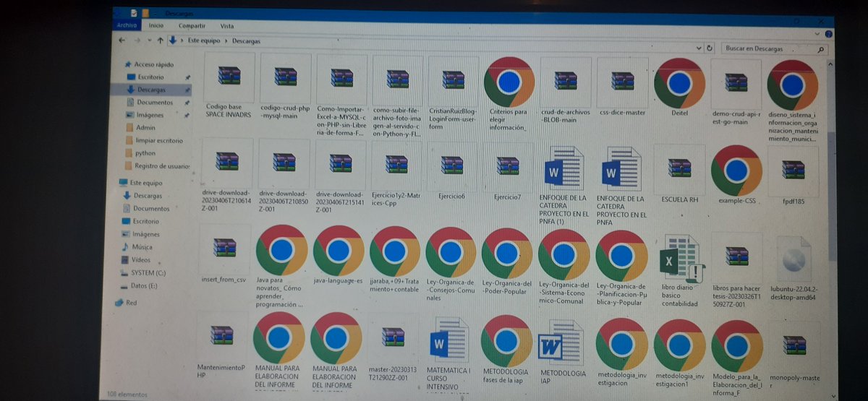This screenshot has height=401, width=868.
Task: Expand the address bar history dropdown
Action: tap(699, 48)
